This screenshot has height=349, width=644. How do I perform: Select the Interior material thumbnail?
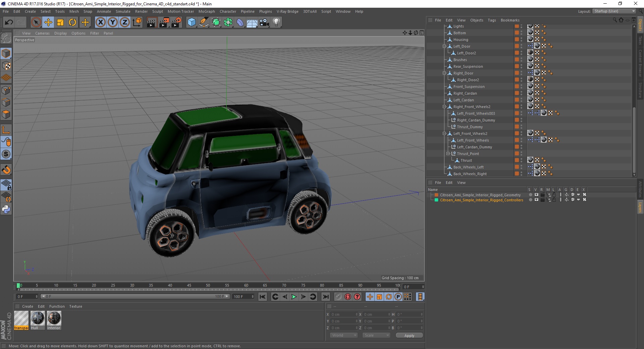54,318
